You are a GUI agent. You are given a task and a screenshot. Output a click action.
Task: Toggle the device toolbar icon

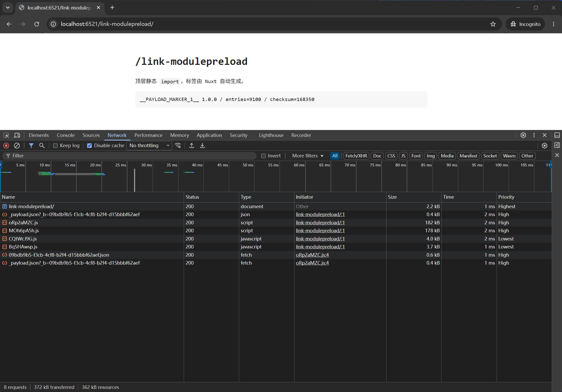point(17,135)
